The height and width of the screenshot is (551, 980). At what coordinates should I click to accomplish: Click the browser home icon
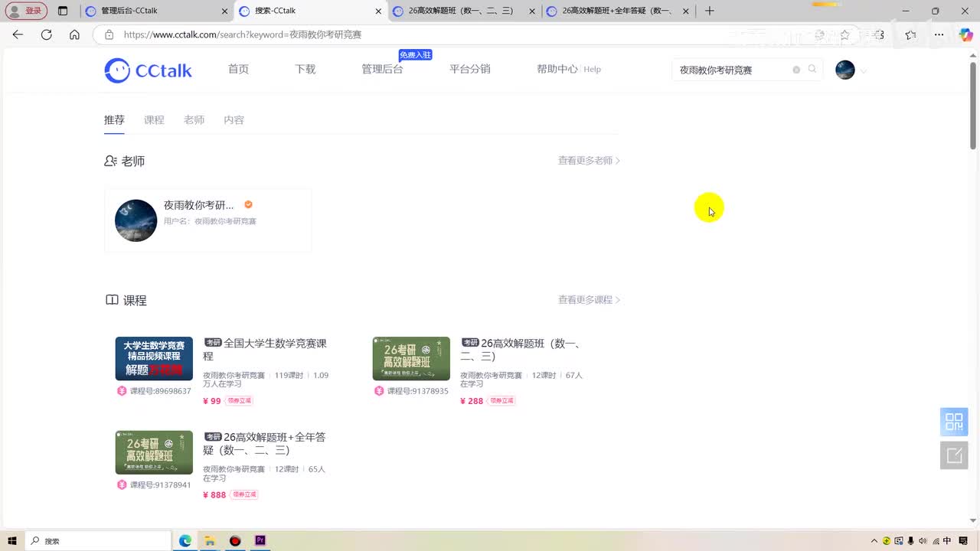[74, 34]
